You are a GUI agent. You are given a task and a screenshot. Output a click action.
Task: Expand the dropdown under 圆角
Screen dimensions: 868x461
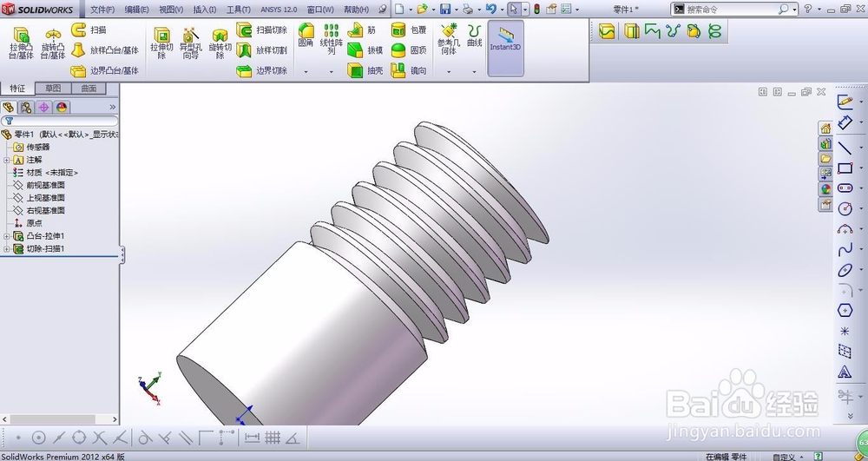click(306, 71)
